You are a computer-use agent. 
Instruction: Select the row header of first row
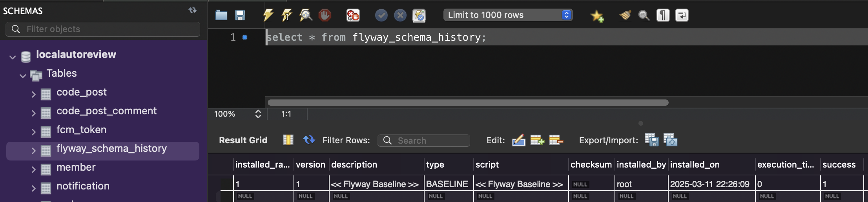pos(226,184)
